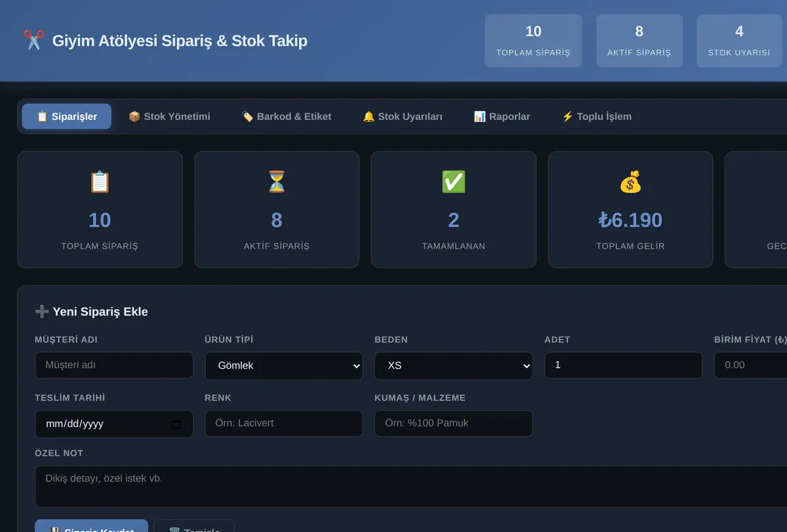Image resolution: width=787 pixels, height=532 pixels.
Task: Show the Raporlar tab
Action: coord(502,117)
